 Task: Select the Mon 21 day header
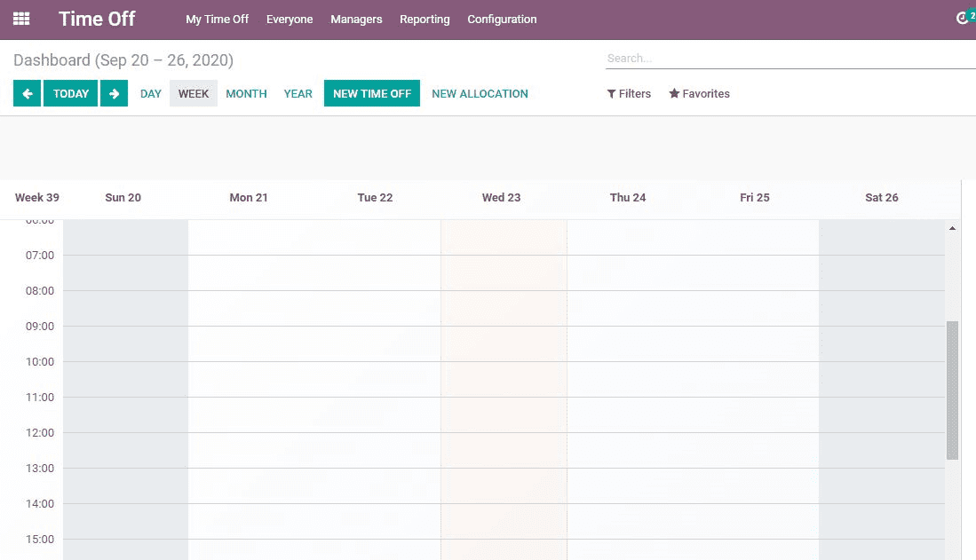249,197
